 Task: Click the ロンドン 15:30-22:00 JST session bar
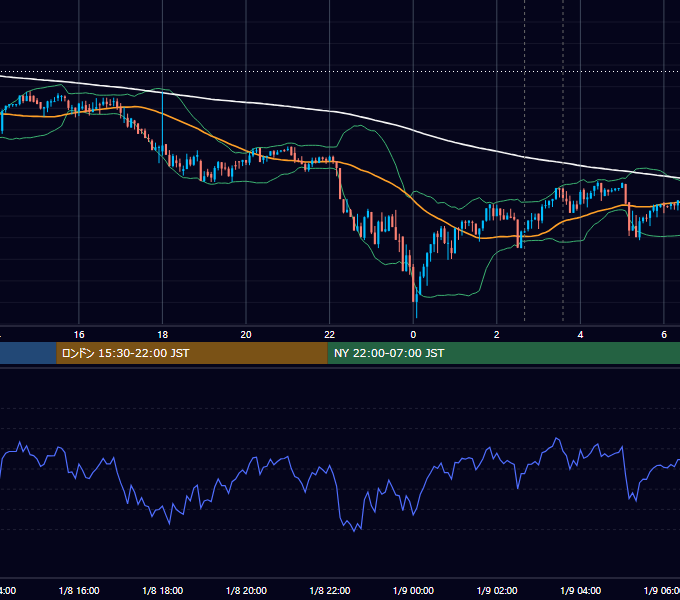point(192,353)
